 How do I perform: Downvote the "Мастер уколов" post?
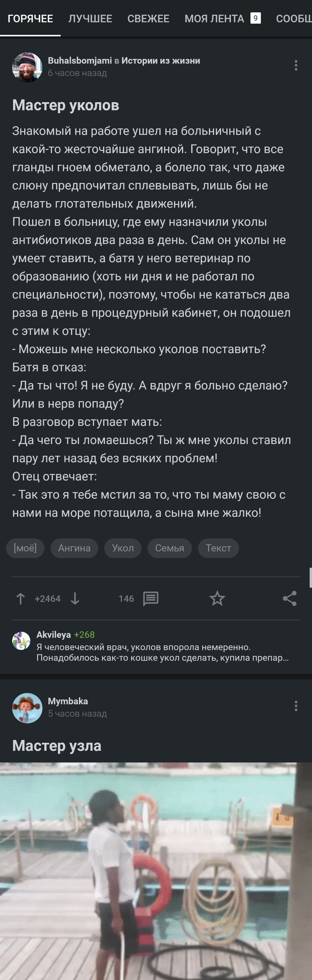[75, 599]
